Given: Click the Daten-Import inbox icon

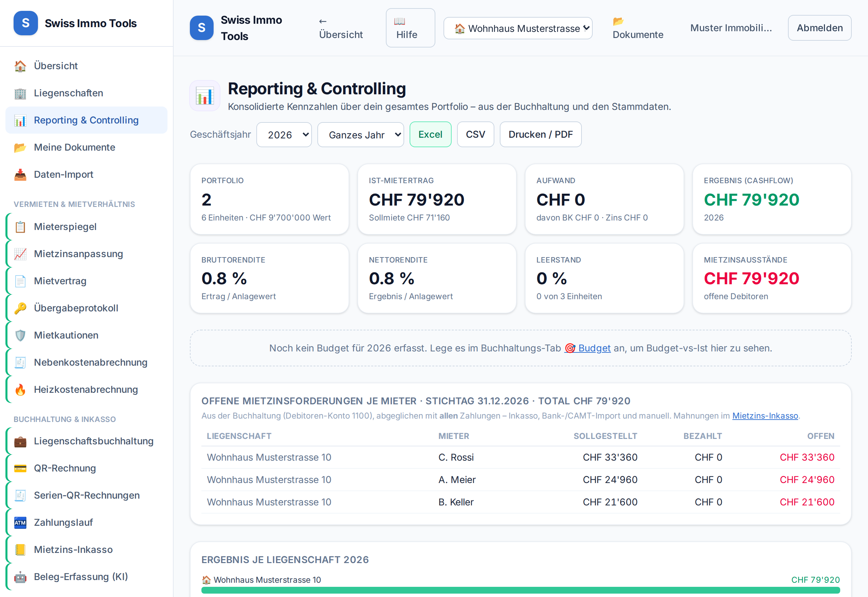Looking at the screenshot, I should (x=20, y=174).
